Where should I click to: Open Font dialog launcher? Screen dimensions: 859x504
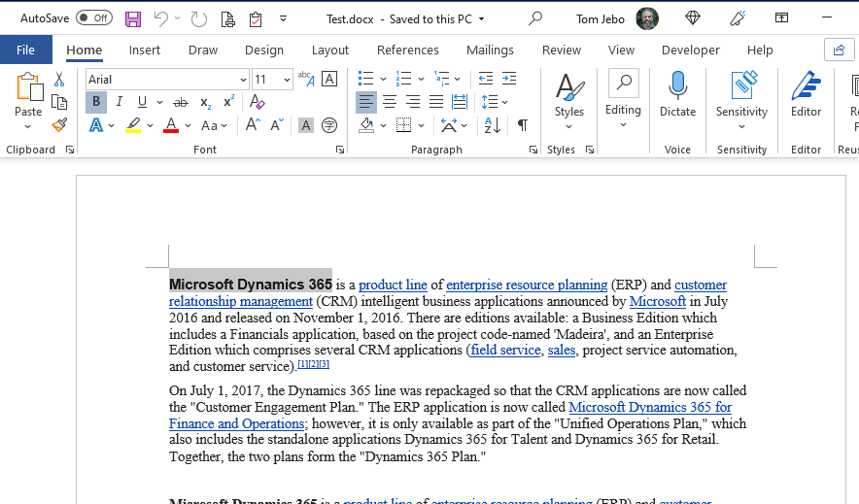(340, 150)
